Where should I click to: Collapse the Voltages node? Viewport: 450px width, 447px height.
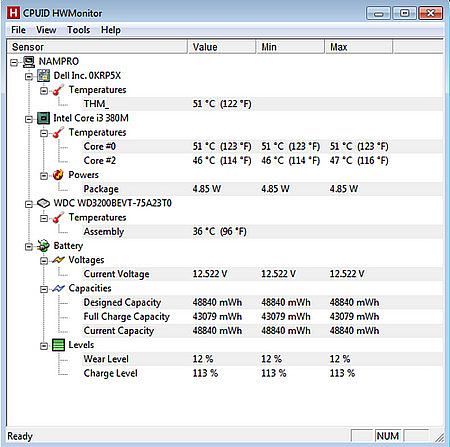[x=44, y=261]
